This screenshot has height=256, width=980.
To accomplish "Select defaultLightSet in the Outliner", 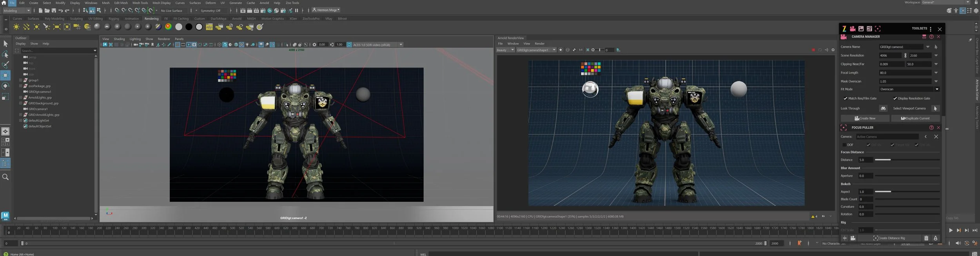I will point(38,121).
